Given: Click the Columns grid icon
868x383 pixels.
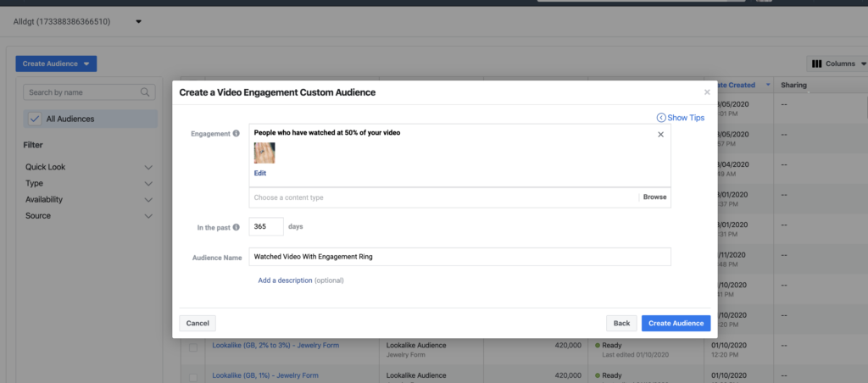Looking at the screenshot, I should click(816, 64).
